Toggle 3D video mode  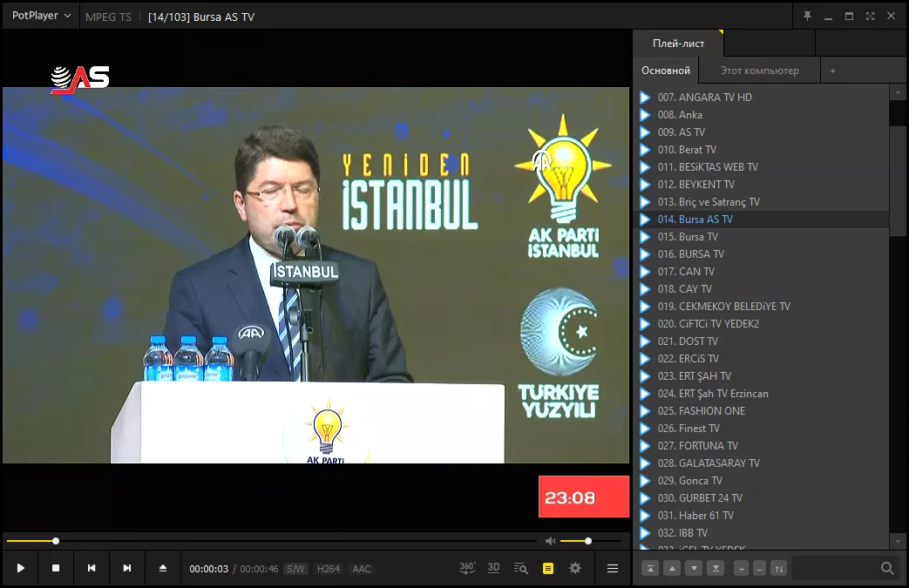tap(493, 568)
